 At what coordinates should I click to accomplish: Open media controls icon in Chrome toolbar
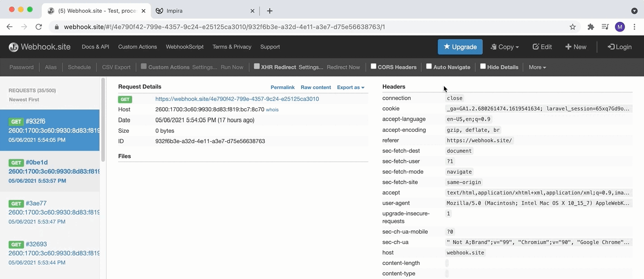[605, 27]
